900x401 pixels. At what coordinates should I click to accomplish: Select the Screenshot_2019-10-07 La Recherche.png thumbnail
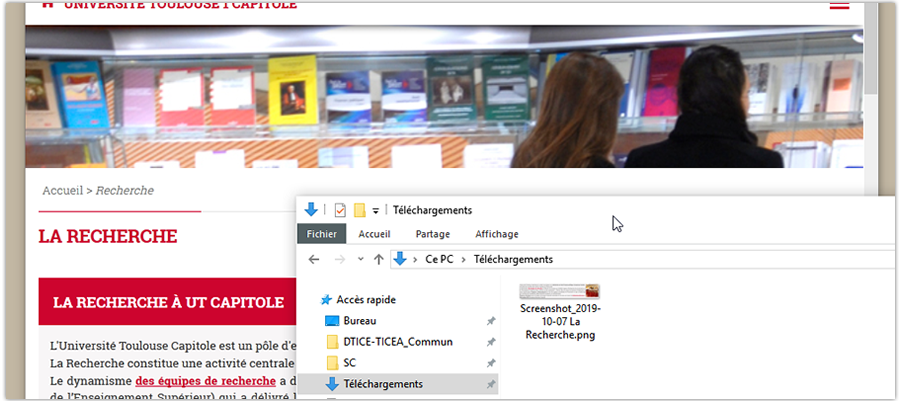pyautogui.click(x=559, y=291)
